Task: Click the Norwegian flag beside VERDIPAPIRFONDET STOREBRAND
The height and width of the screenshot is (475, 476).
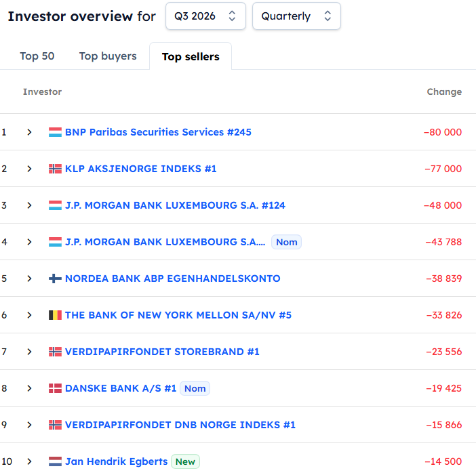Action: point(55,352)
